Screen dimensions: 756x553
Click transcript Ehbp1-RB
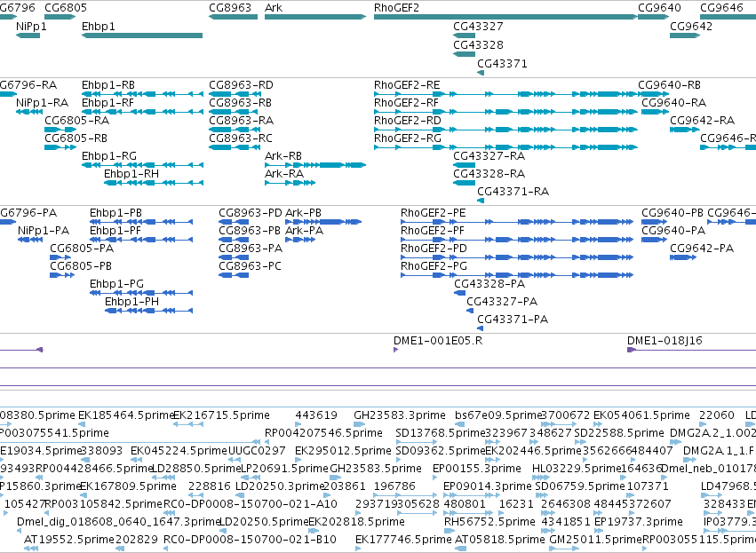[142, 94]
